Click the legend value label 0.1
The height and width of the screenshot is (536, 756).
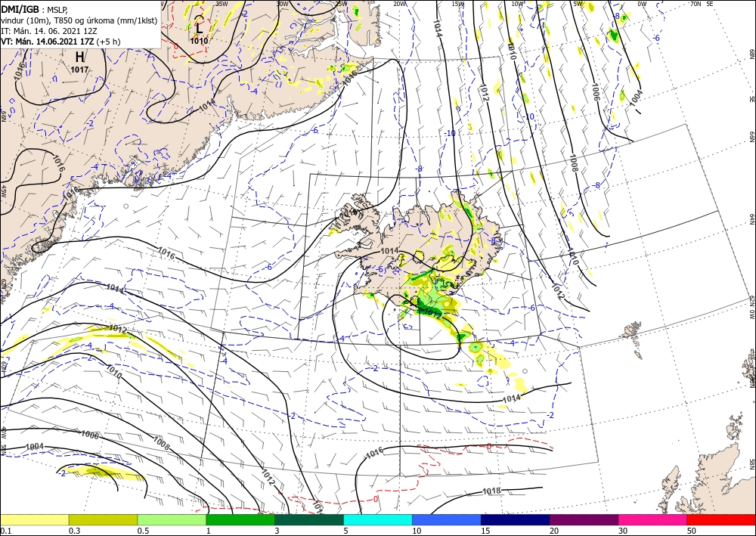(x=5, y=531)
